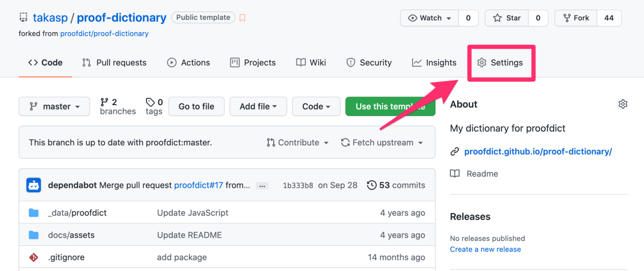Click Create a new release link

click(x=485, y=250)
